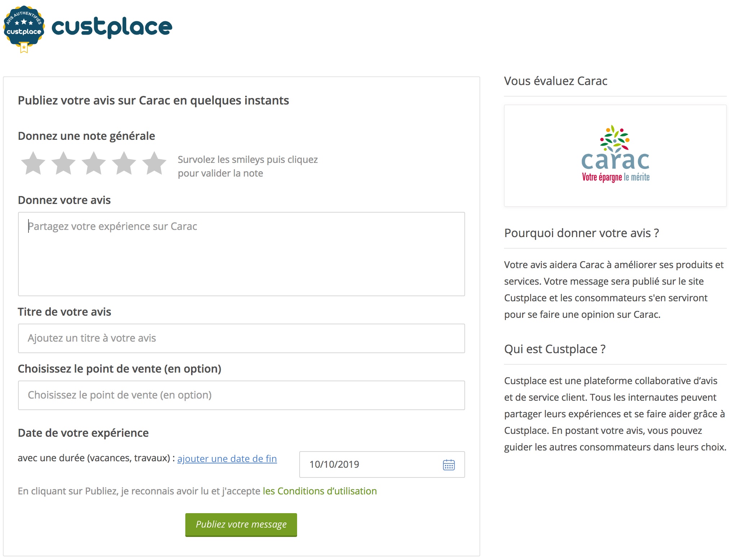
Task: Click 'Vous évaluez Carac' heading
Action: (556, 81)
